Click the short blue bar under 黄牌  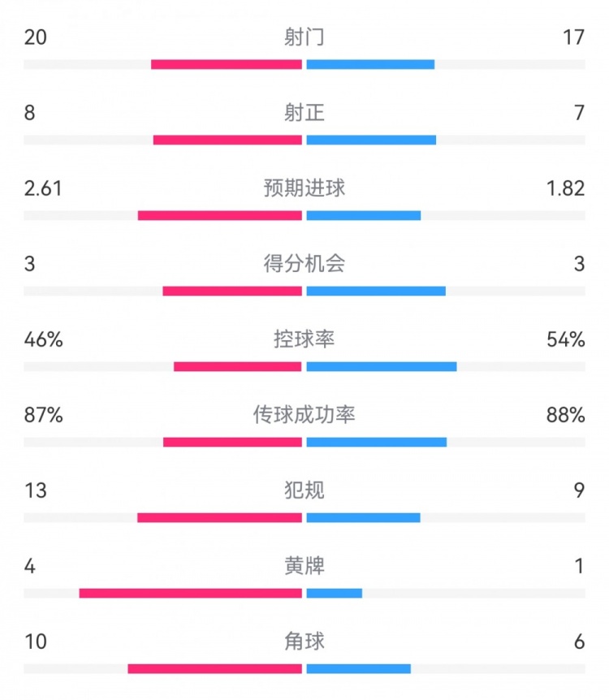pos(335,593)
